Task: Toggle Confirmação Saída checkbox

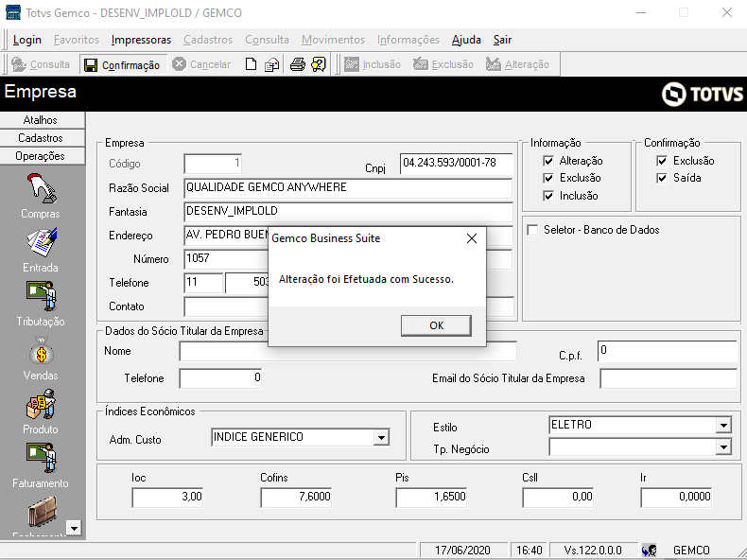Action: tap(662, 178)
